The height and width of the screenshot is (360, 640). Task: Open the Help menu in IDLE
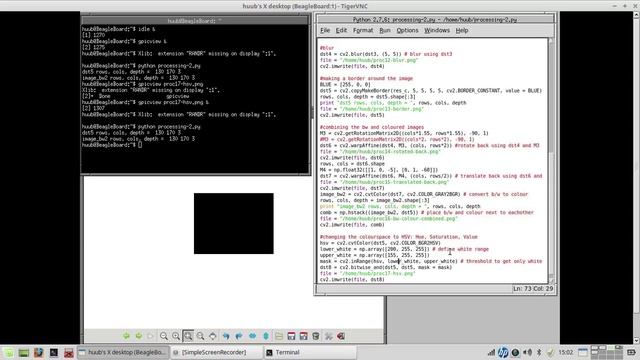pyautogui.click(x=462, y=30)
